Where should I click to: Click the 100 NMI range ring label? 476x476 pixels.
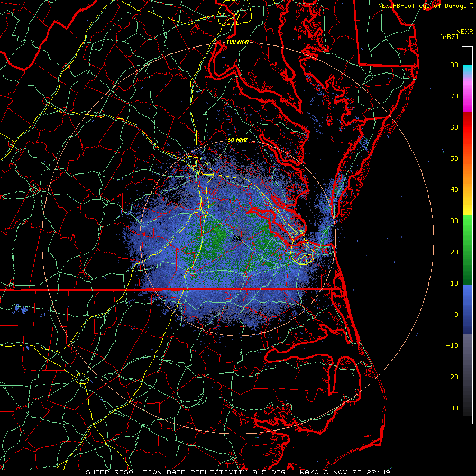(237, 42)
